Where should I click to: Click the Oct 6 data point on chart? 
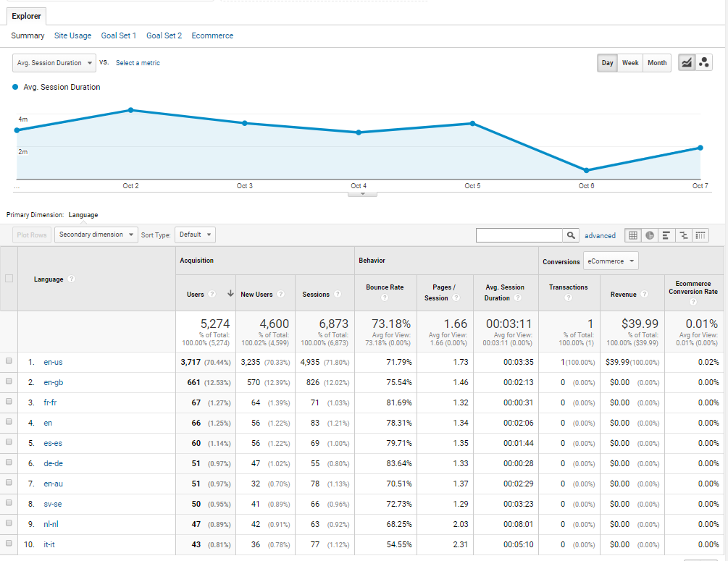pos(586,170)
